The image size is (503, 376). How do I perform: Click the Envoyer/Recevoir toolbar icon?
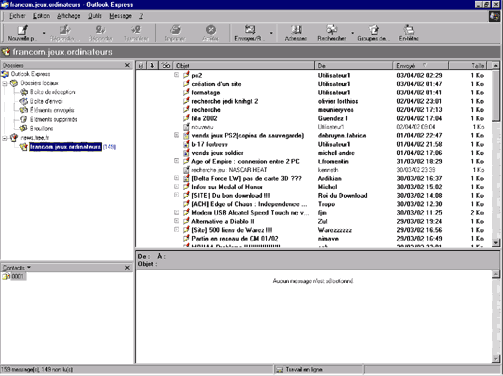tap(250, 30)
